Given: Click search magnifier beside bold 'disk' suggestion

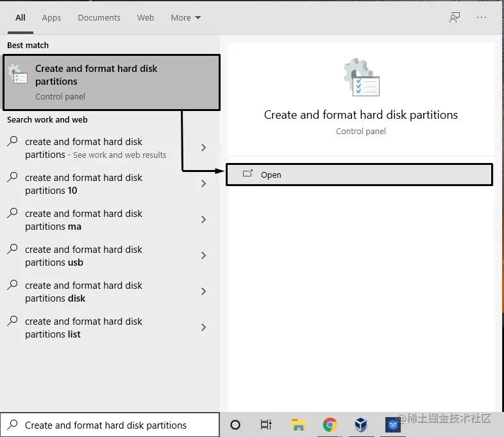Looking at the screenshot, I should pyautogui.click(x=12, y=285).
